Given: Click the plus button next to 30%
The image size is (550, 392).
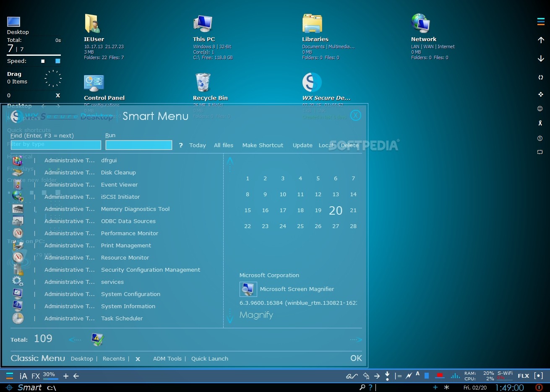Looking at the screenshot, I should click(x=65, y=376).
